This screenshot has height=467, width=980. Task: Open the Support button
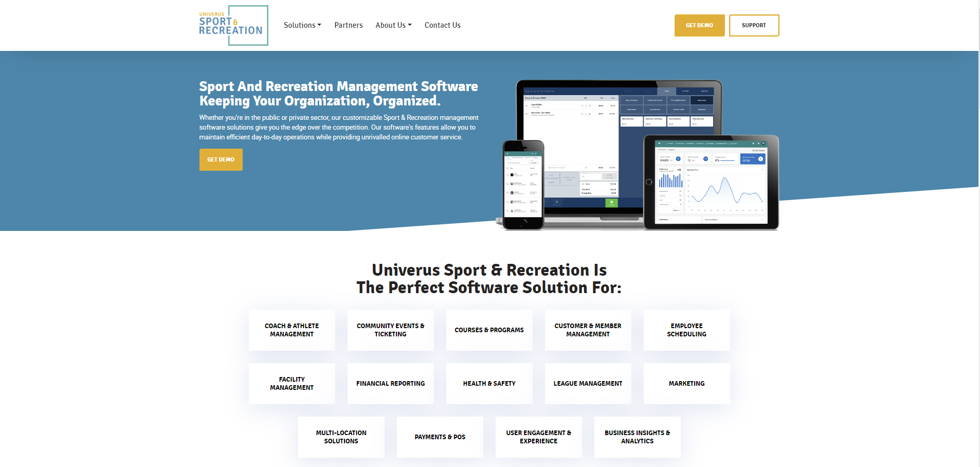click(754, 25)
